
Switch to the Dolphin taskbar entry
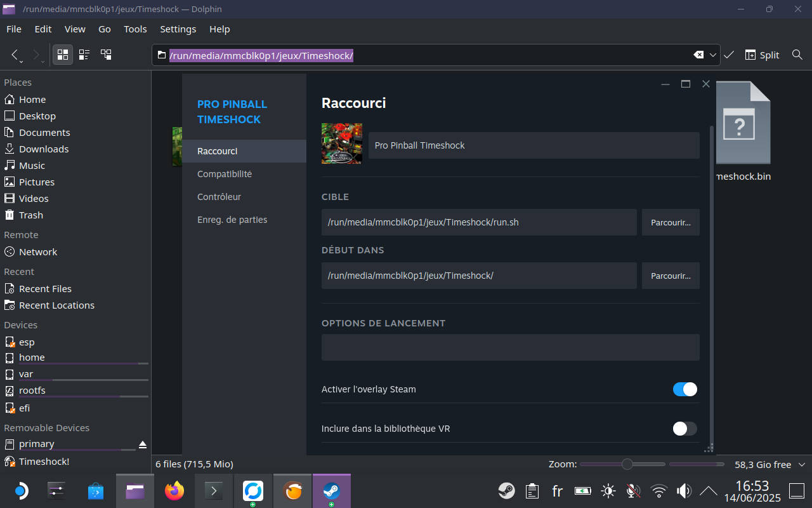point(135,491)
